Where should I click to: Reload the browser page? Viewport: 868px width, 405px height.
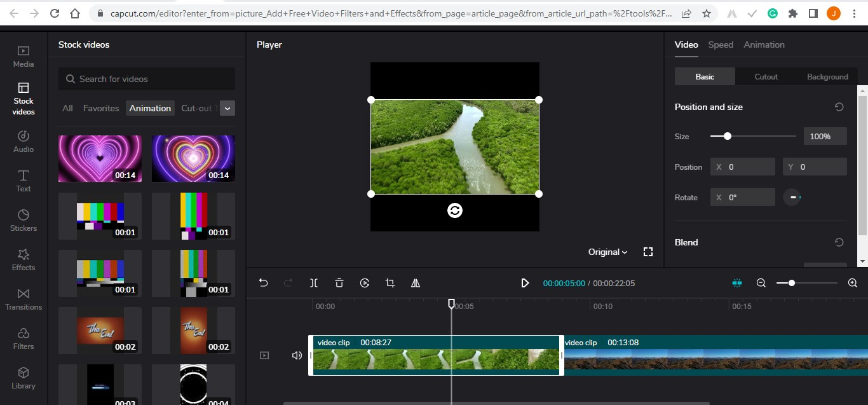click(55, 13)
